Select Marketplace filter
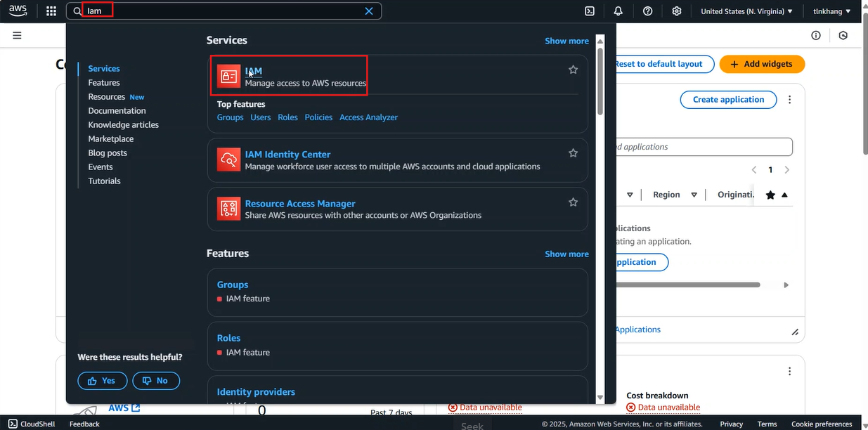Image resolution: width=868 pixels, height=430 pixels. click(111, 139)
